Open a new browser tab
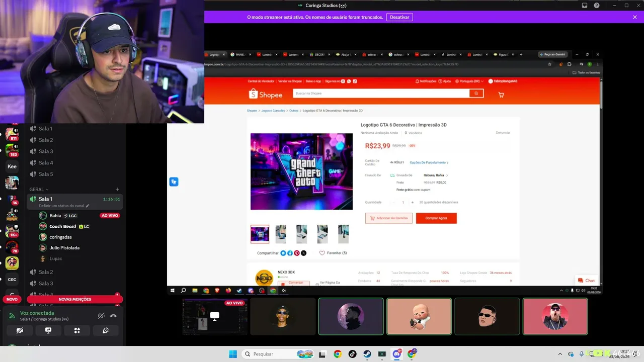The image size is (644, 362). pos(522,54)
